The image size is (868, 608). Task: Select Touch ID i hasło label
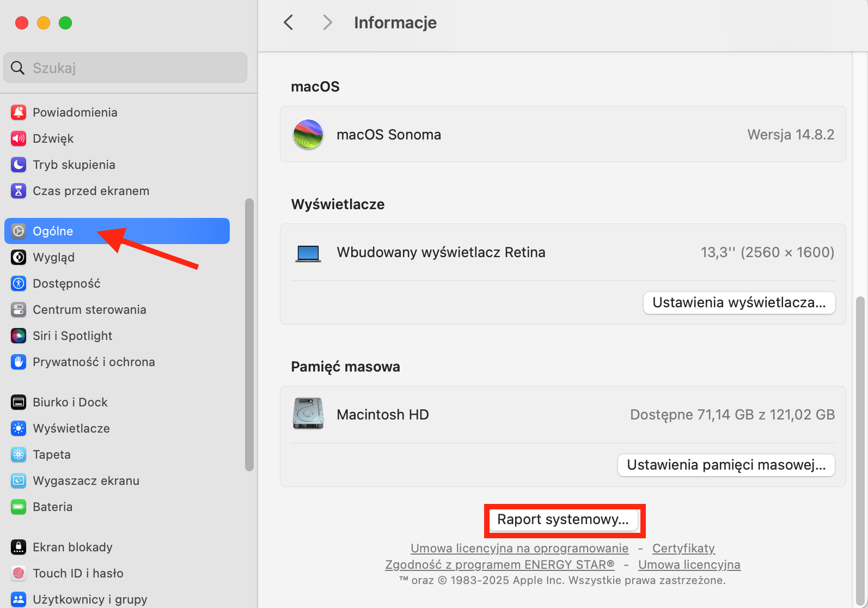(x=78, y=573)
